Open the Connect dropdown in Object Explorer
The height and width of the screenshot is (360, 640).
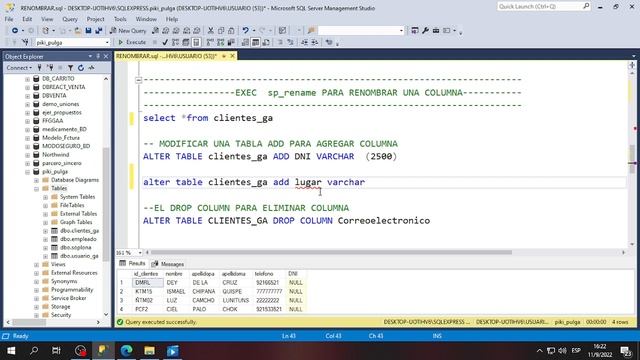18,68
